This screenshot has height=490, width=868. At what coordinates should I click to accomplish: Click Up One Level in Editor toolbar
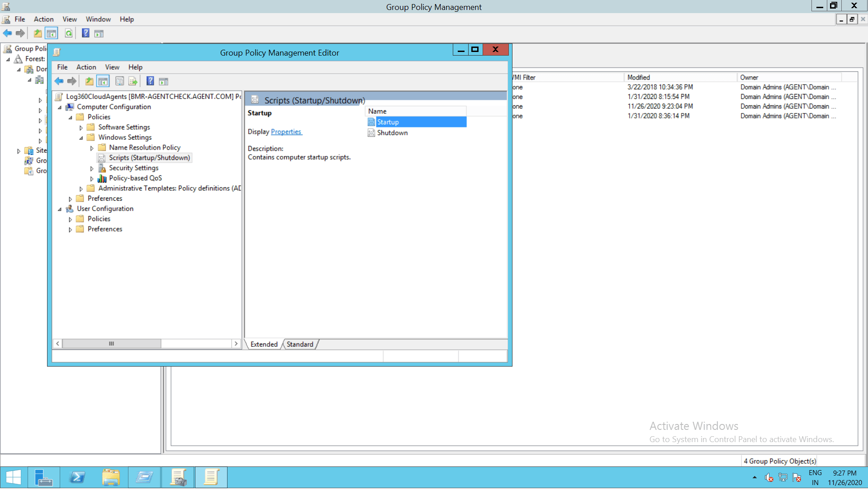(x=90, y=81)
